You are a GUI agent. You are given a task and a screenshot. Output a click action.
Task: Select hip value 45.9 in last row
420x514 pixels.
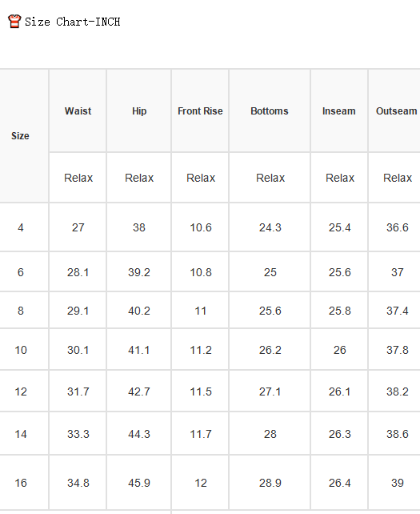[x=139, y=483]
